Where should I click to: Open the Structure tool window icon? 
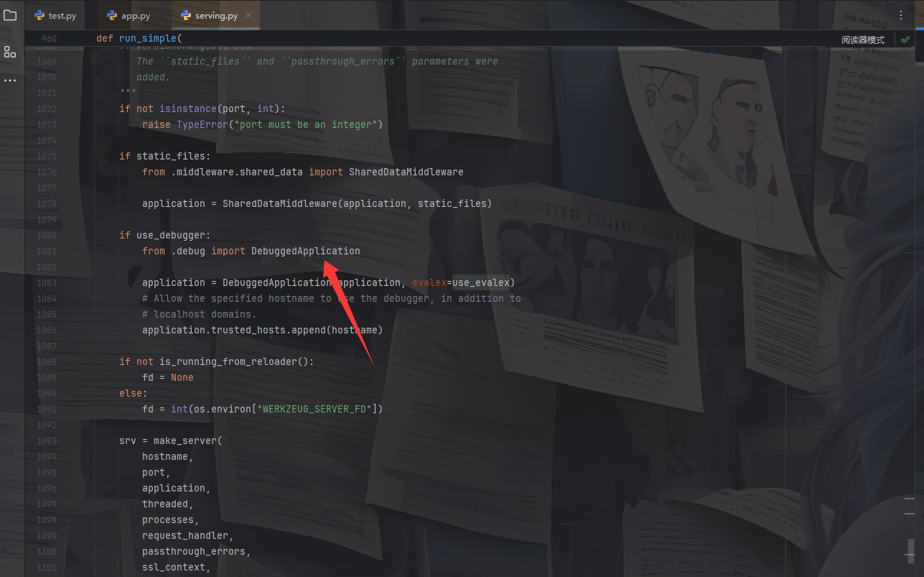10,52
